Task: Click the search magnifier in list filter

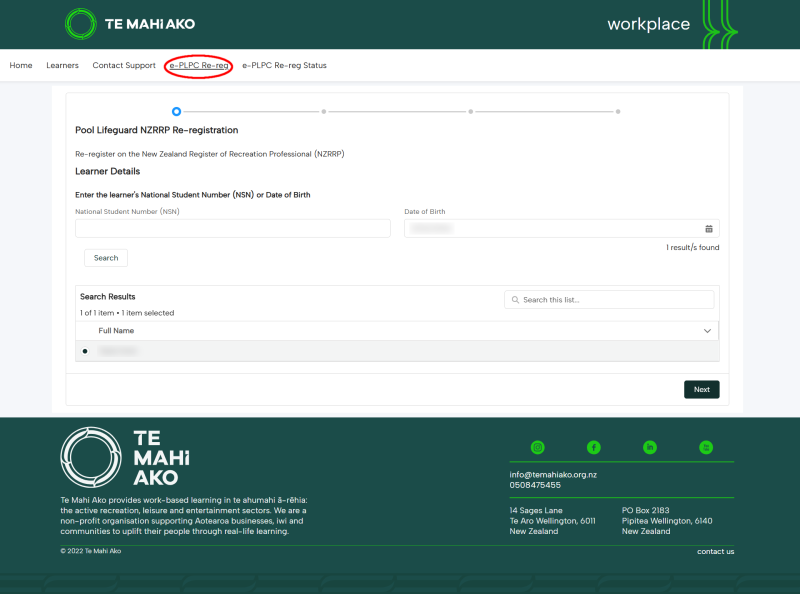Action: (515, 300)
